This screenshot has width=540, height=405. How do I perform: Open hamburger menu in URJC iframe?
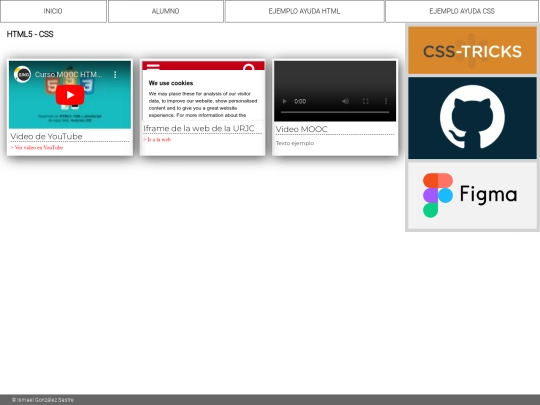[153, 66]
